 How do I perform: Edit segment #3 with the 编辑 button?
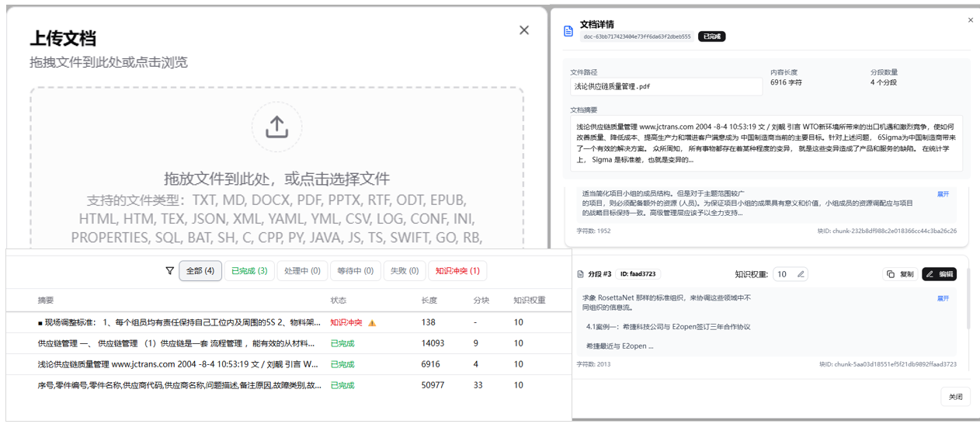[x=939, y=274]
